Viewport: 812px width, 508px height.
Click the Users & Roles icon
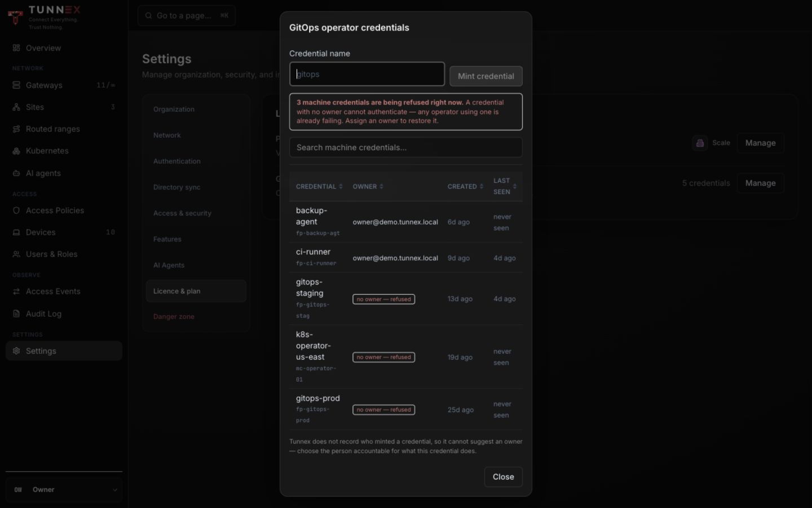click(16, 255)
